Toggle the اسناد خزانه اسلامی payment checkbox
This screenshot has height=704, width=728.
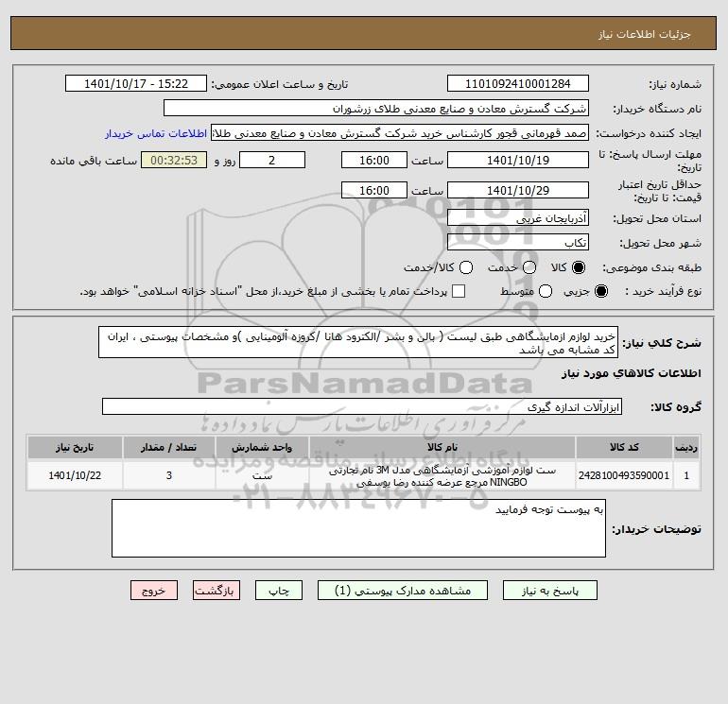pyautogui.click(x=459, y=291)
